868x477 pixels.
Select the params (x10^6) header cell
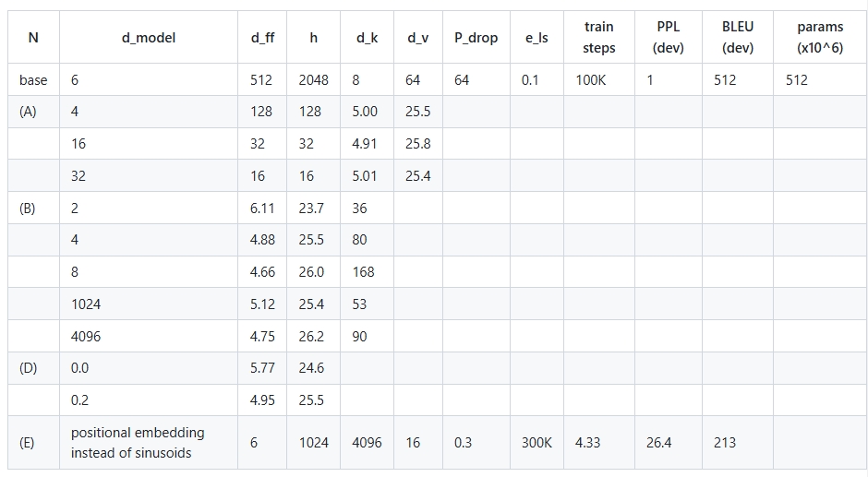point(820,38)
